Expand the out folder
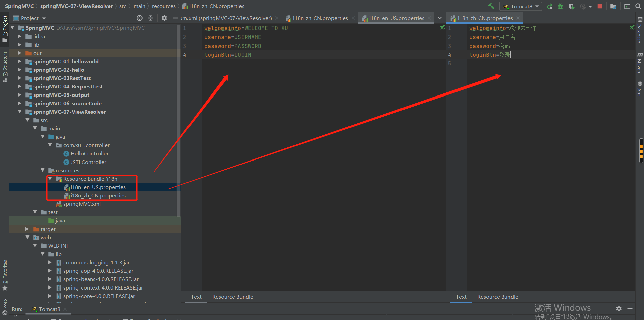Screen dimensions: 644x320 point(20,53)
